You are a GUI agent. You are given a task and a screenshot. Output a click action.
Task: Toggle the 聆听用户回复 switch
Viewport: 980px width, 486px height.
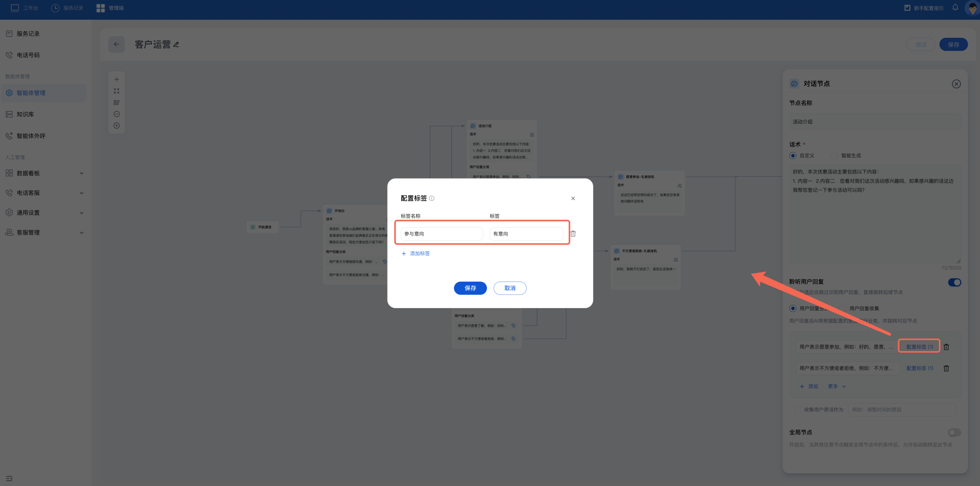tap(954, 282)
